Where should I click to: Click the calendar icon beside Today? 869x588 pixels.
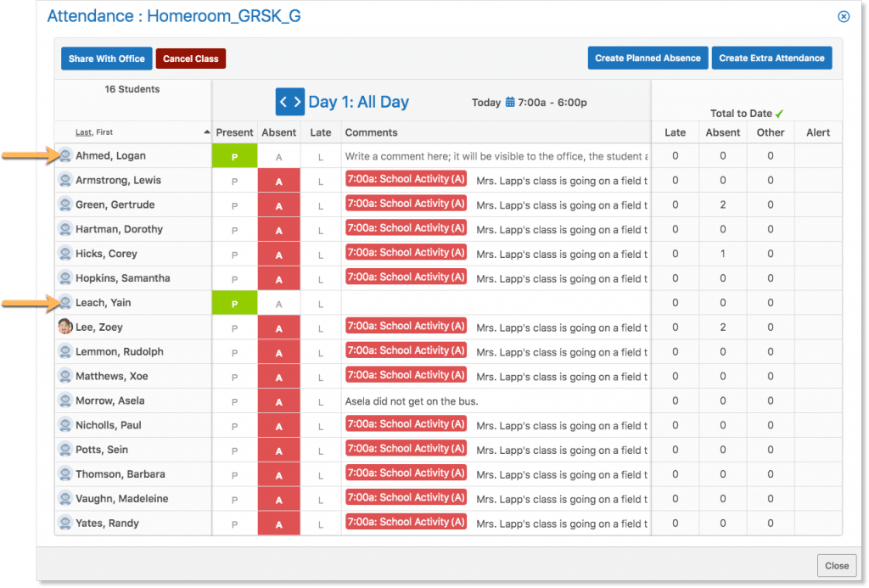(x=510, y=103)
